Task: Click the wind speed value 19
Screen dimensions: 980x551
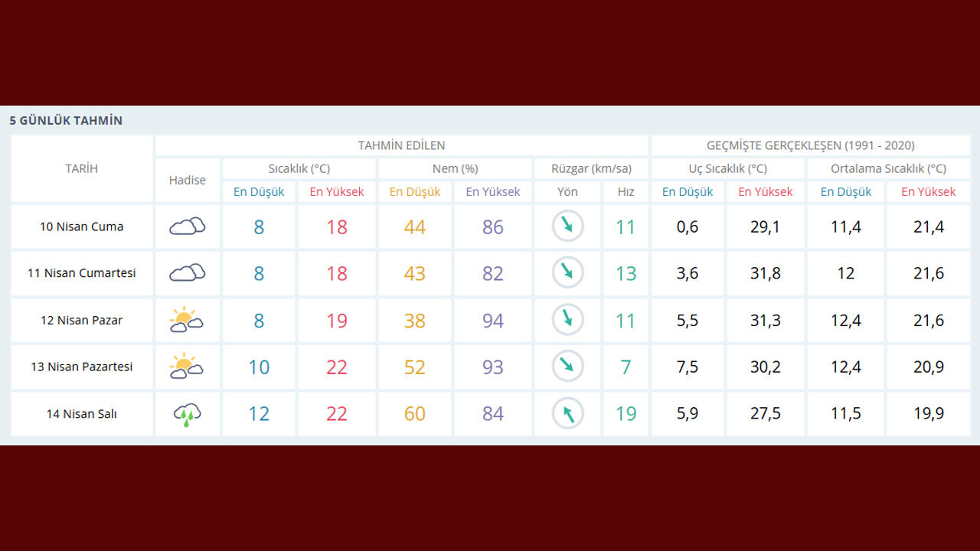Action: pos(626,414)
